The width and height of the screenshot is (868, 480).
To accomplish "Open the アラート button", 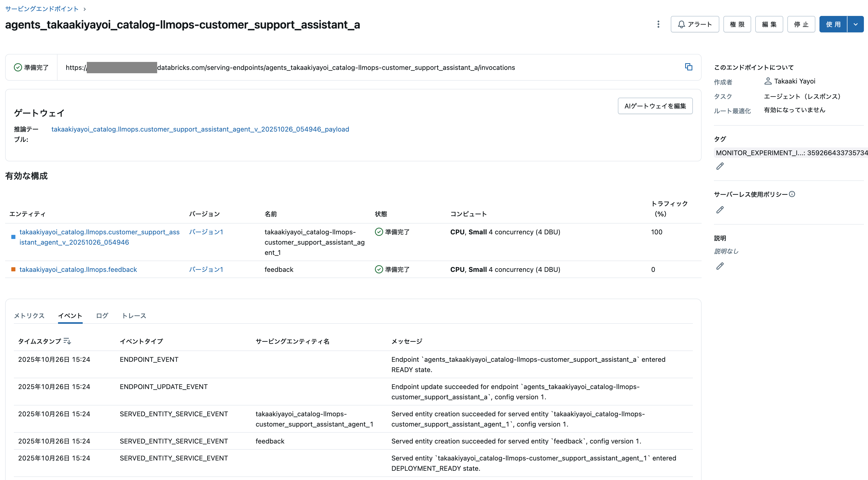I will tap(694, 24).
